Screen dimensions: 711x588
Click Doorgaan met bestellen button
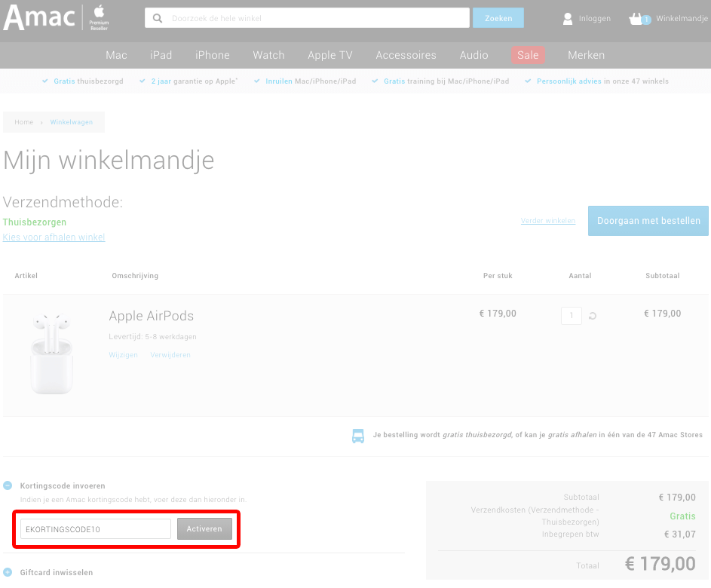(x=648, y=221)
